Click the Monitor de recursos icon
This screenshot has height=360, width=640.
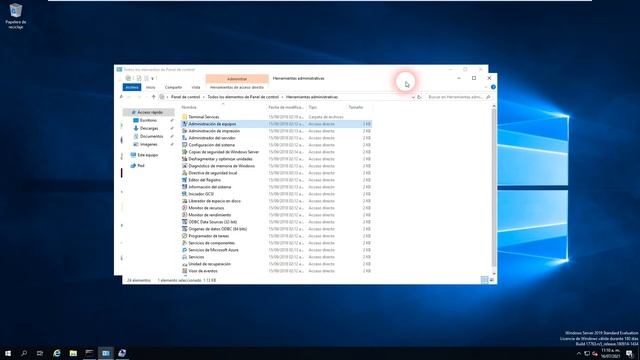[x=184, y=208]
